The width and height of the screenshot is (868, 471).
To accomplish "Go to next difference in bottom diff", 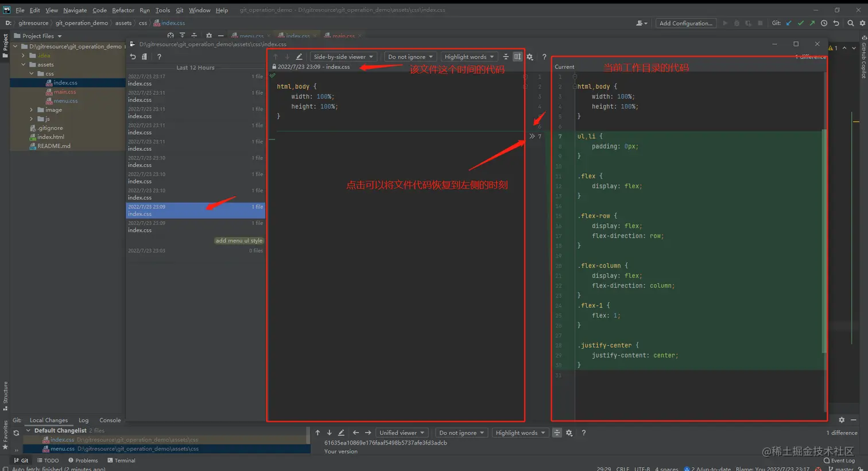I will (x=330, y=433).
